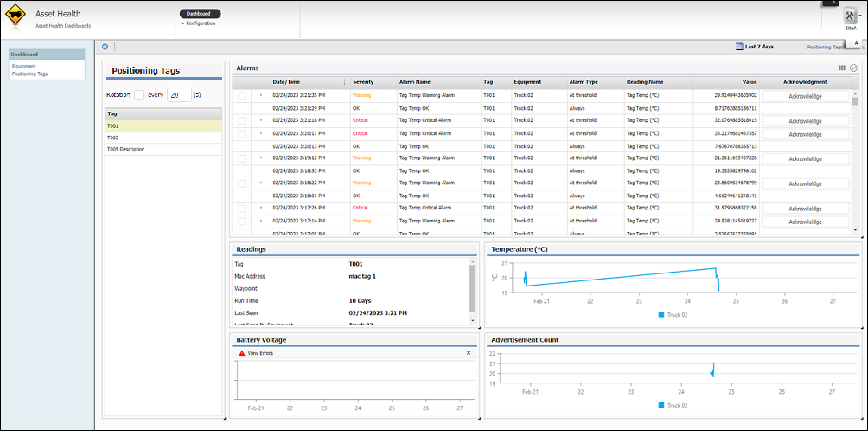Open the Positioning Tags sidebar link
The width and height of the screenshot is (868, 431).
(x=30, y=73)
